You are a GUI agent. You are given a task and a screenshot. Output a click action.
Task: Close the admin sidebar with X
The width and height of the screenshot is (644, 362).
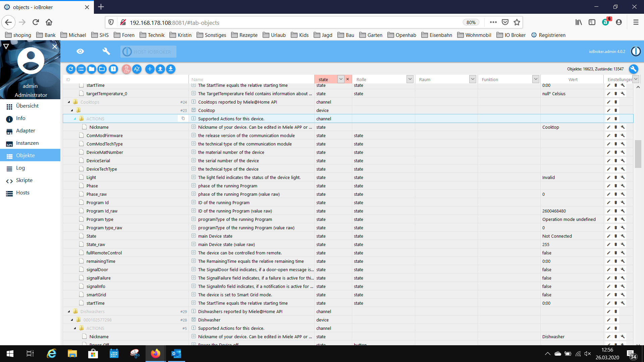[x=55, y=47]
